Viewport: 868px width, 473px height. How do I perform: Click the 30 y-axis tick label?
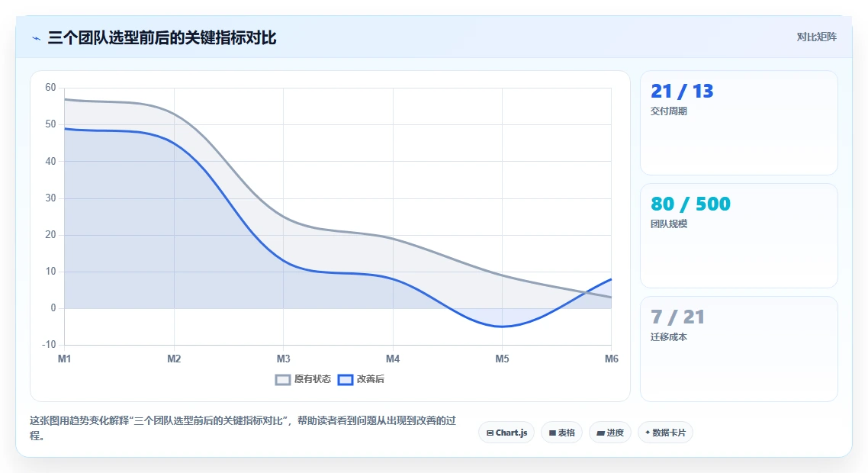(50, 198)
